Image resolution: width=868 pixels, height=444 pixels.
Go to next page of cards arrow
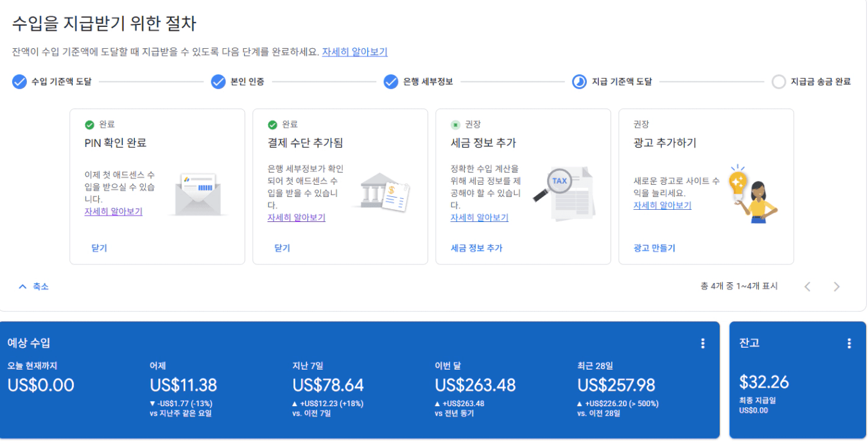pyautogui.click(x=836, y=287)
